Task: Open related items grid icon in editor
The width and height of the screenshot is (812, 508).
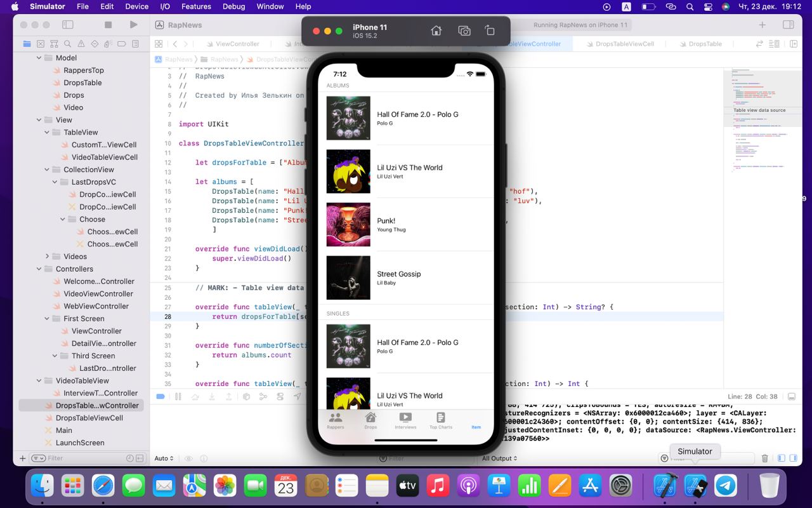Action: 159,44
